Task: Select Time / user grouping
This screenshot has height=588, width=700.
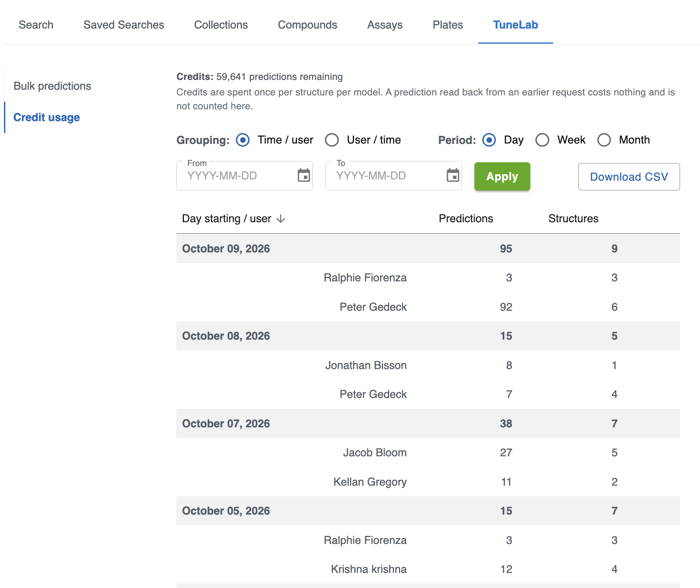Action: [243, 140]
